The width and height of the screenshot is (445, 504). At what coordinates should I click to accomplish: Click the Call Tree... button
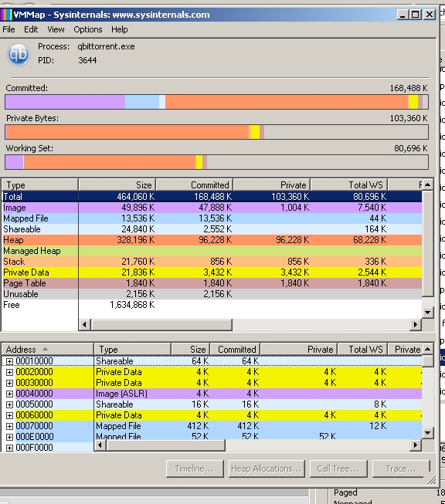click(338, 468)
